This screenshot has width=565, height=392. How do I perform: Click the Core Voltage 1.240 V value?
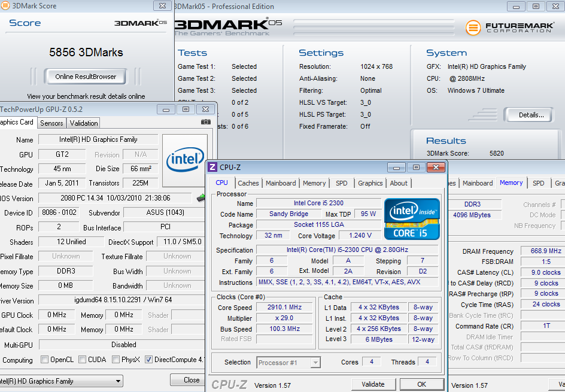coord(360,236)
